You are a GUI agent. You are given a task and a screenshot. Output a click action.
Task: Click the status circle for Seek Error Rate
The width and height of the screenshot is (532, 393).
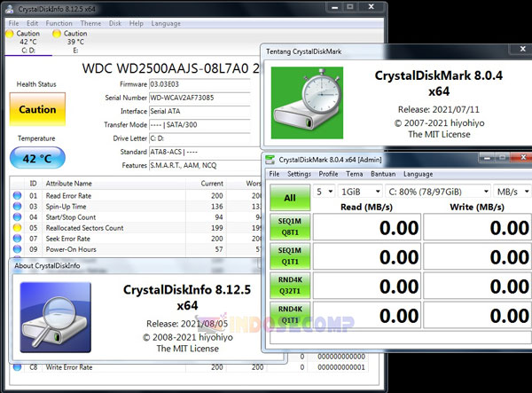click(17, 239)
